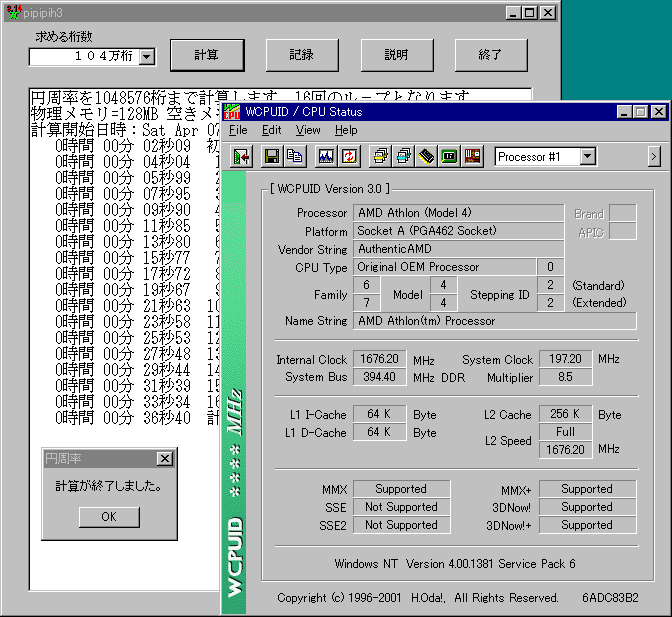Open the clock graph toolbar icon
Image resolution: width=672 pixels, height=617 pixels.
[x=326, y=157]
